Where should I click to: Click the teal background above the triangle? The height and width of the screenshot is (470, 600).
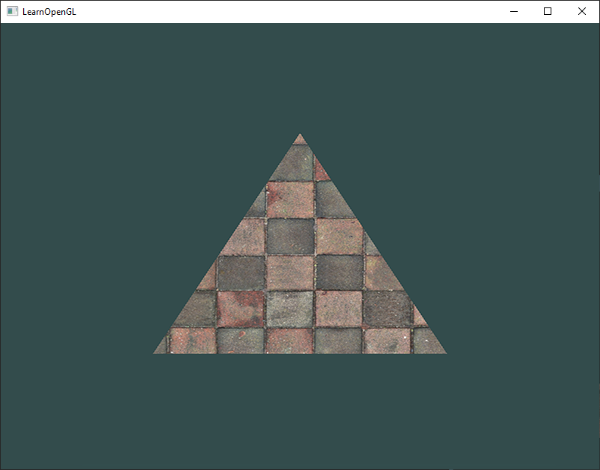click(x=300, y=77)
